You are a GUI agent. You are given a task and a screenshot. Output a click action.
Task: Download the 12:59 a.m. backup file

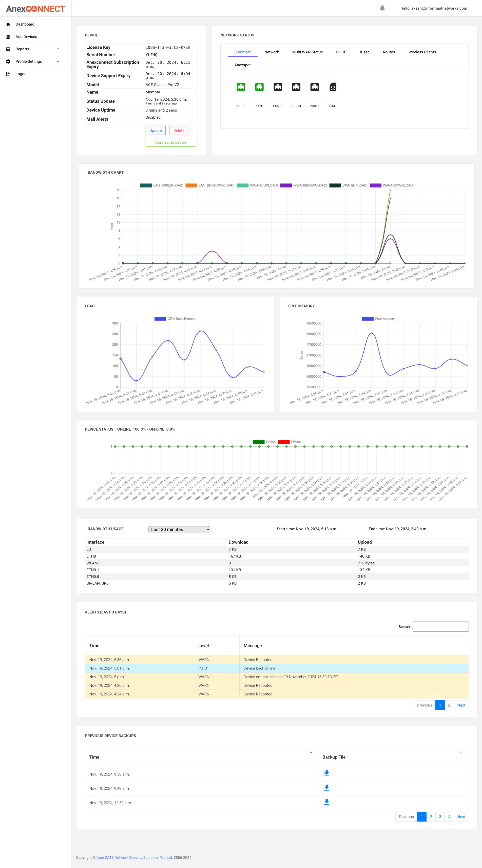tap(326, 802)
